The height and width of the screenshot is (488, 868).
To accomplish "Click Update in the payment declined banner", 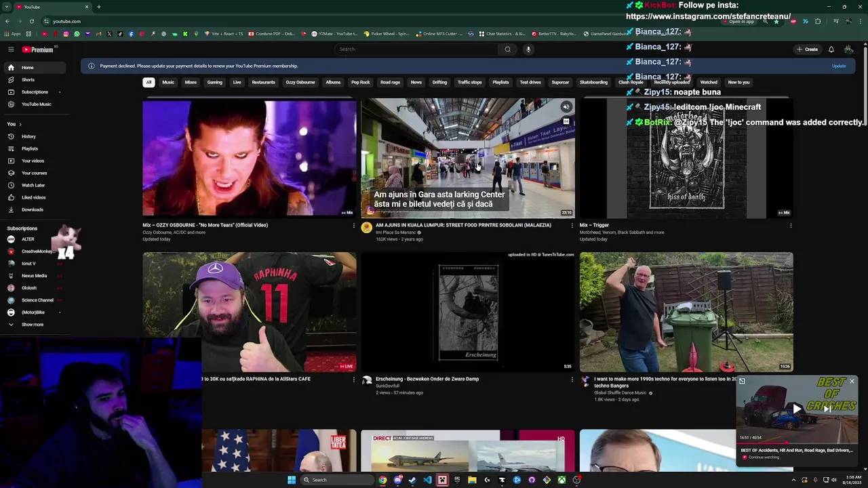I will (x=839, y=66).
